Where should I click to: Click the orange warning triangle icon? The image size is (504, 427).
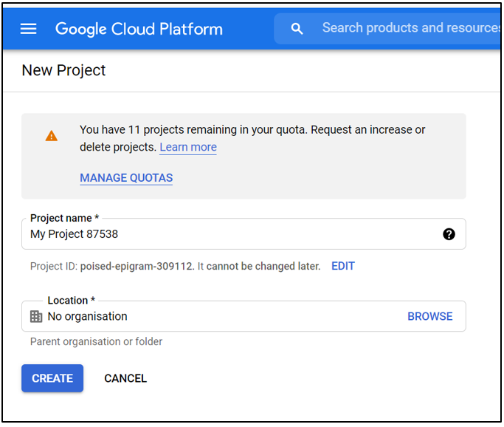[51, 136]
